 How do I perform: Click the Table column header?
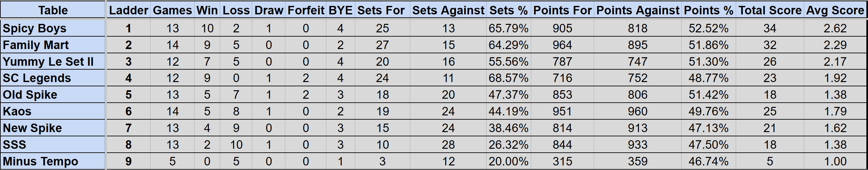click(53, 10)
